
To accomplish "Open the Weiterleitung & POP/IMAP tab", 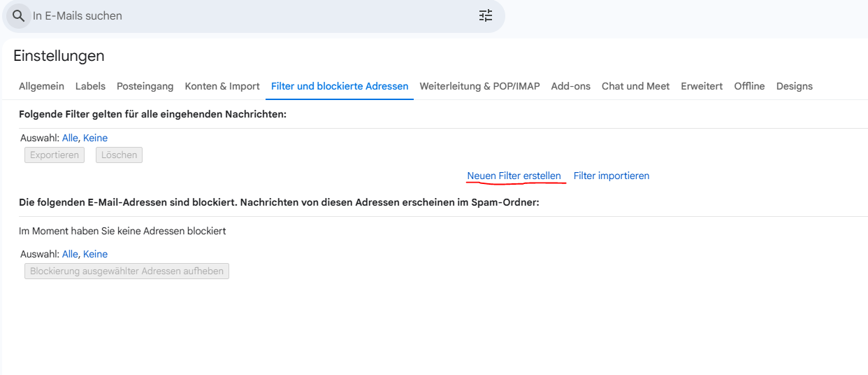I will [479, 86].
